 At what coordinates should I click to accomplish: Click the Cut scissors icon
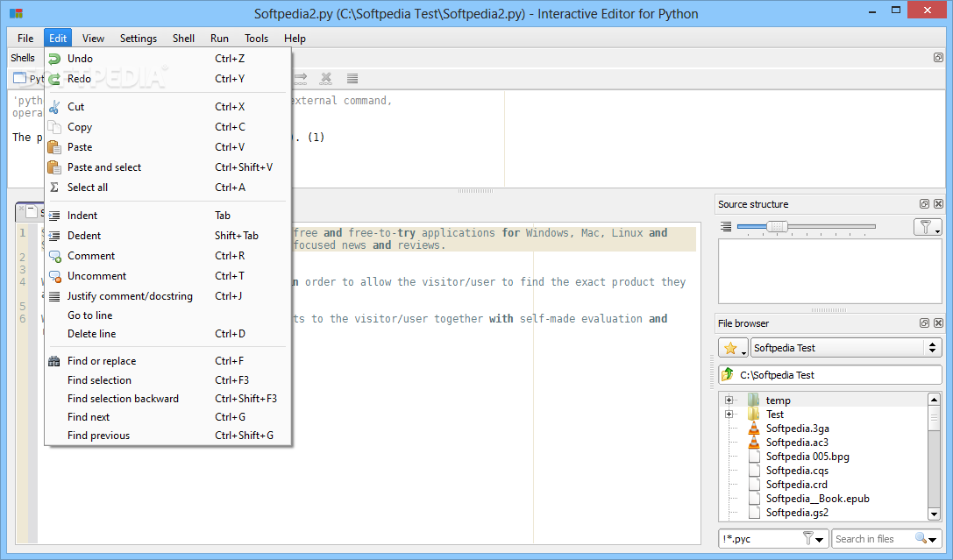[54, 107]
